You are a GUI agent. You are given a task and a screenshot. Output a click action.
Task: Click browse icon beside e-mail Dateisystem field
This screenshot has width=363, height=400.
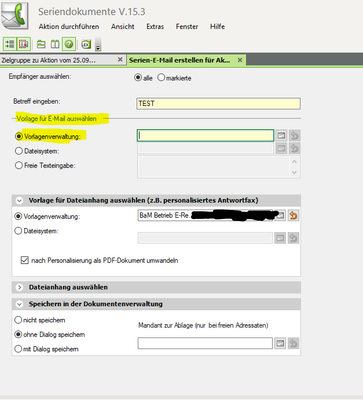tap(281, 148)
